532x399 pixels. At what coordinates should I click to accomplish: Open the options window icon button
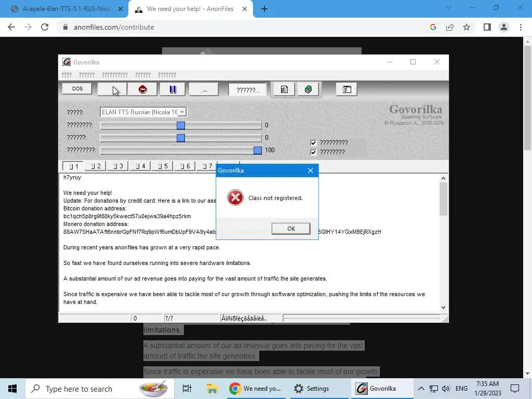pos(347,89)
